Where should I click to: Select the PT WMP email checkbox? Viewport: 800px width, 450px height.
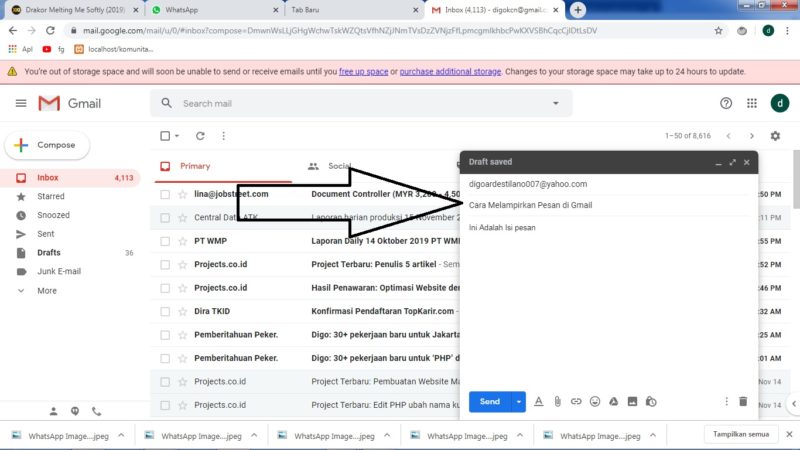tap(165, 241)
